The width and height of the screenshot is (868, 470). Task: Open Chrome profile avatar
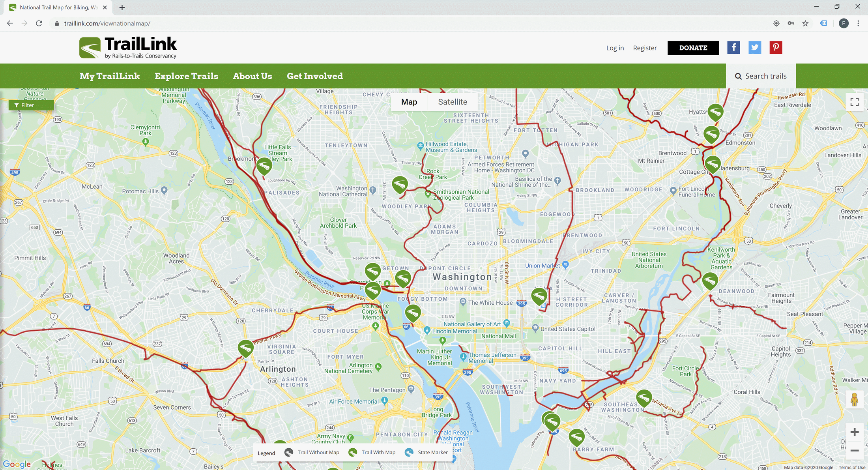click(x=844, y=23)
